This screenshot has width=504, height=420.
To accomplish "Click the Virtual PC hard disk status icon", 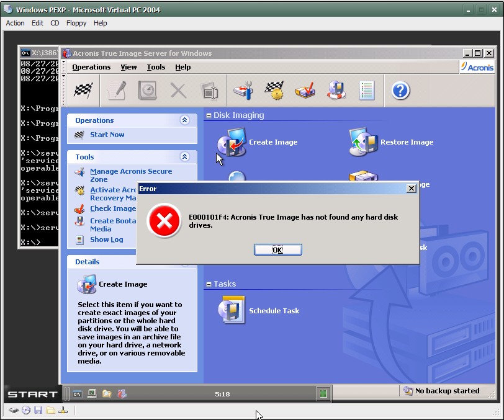I will coord(14,410).
